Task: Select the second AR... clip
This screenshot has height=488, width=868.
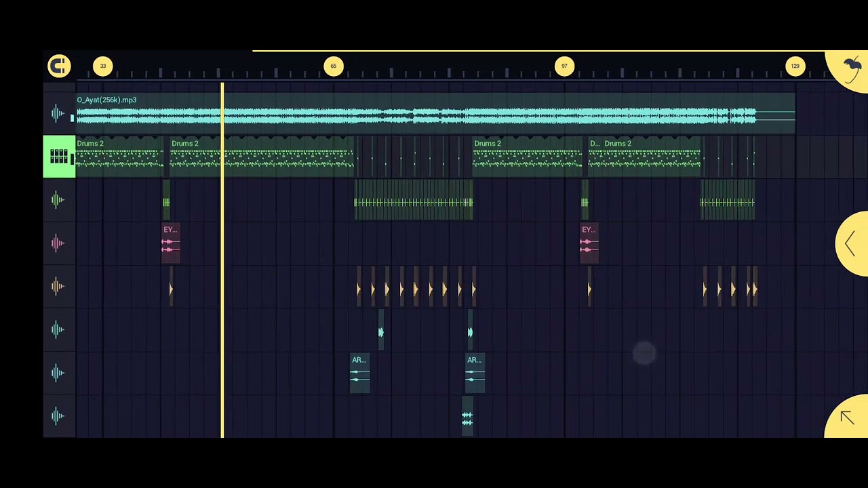Action: coord(475,373)
